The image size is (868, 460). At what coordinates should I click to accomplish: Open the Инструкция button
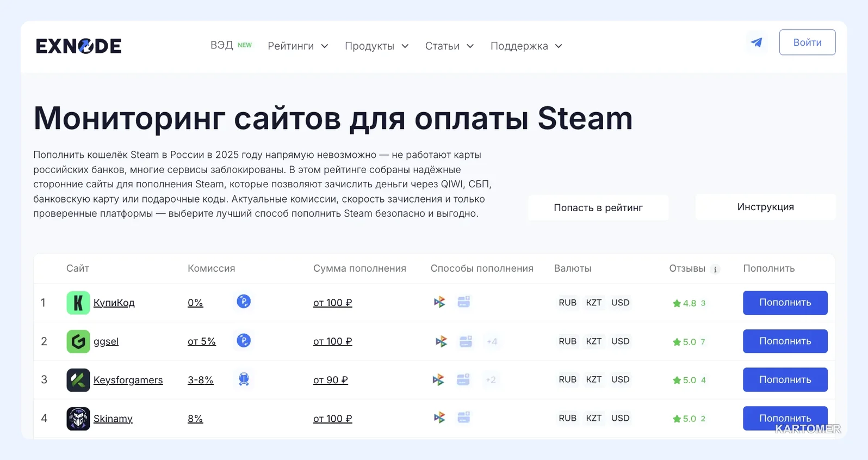[765, 207]
